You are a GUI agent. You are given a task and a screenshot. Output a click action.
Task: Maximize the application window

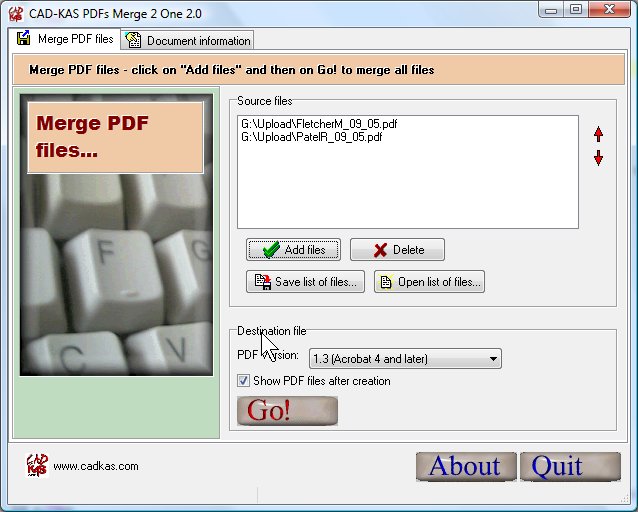[576, 9]
